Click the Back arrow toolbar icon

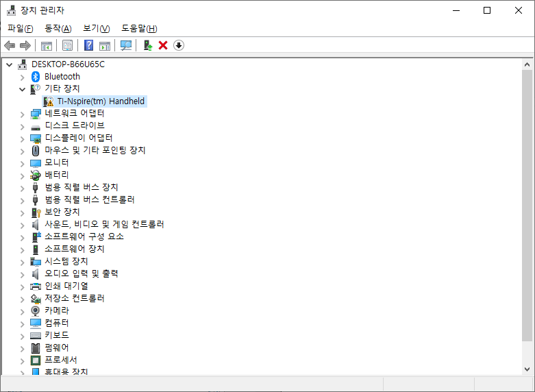click(10, 45)
